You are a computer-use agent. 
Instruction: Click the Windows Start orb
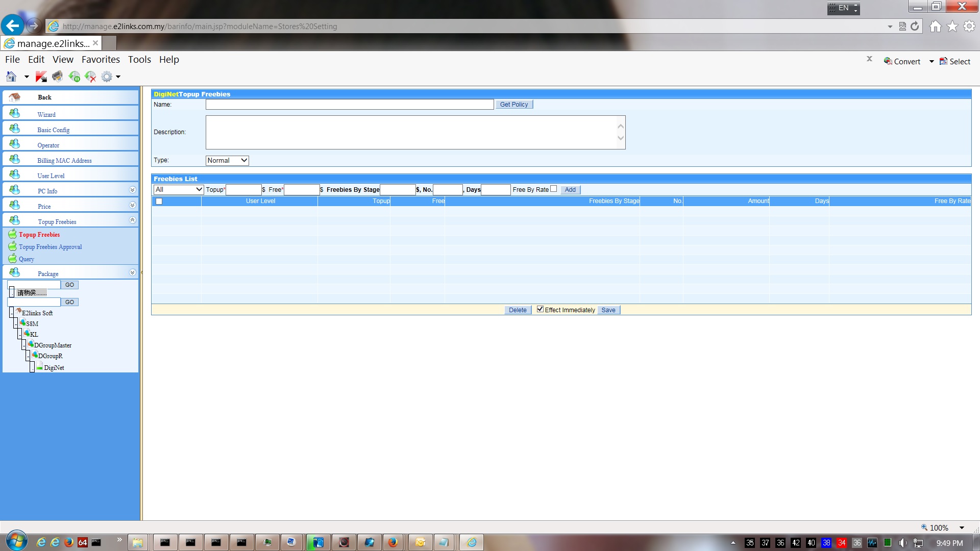[16, 541]
